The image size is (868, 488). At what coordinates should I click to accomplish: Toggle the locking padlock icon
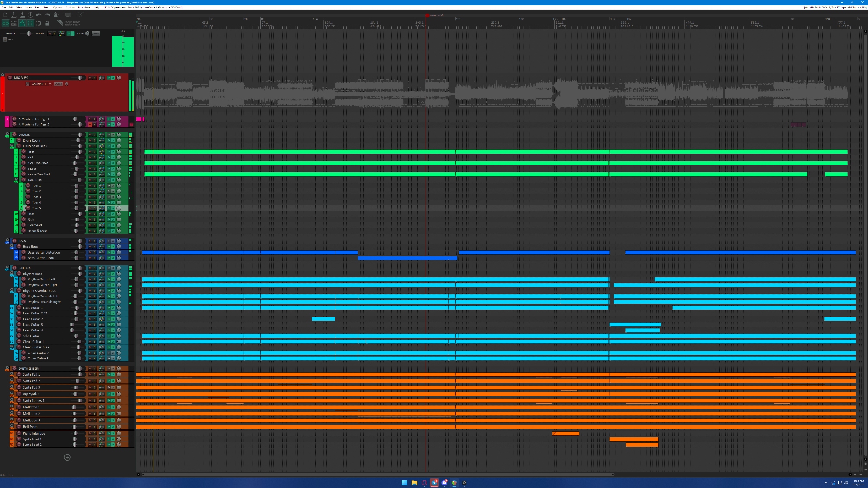[47, 23]
